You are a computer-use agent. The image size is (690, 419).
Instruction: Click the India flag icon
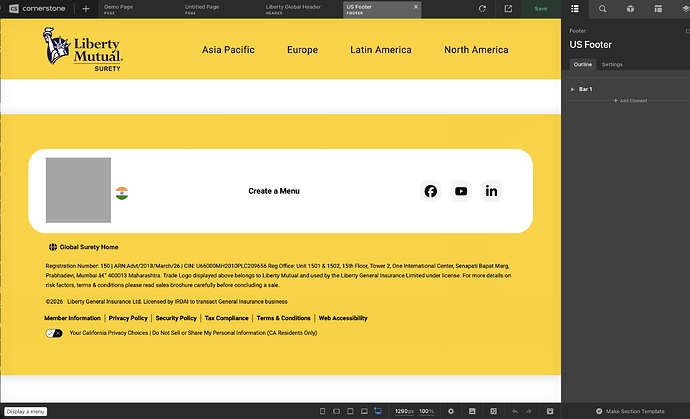[122, 193]
